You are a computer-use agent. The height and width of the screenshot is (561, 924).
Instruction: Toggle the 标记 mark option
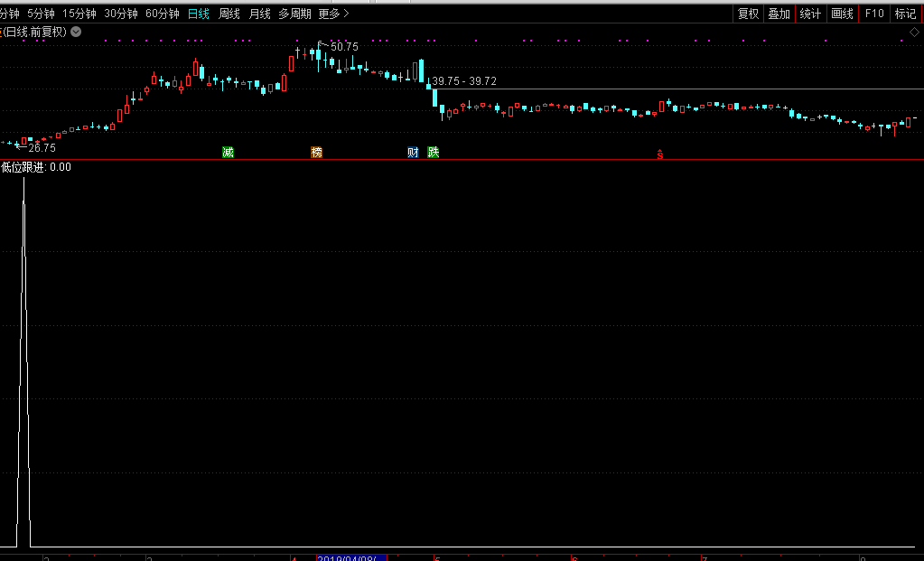coord(905,14)
